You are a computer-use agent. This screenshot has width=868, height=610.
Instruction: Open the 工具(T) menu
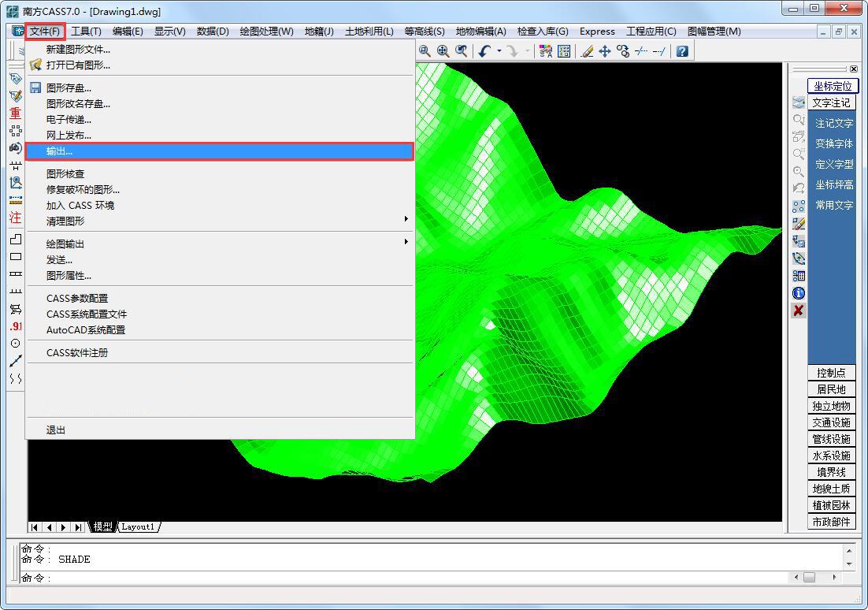tap(86, 32)
